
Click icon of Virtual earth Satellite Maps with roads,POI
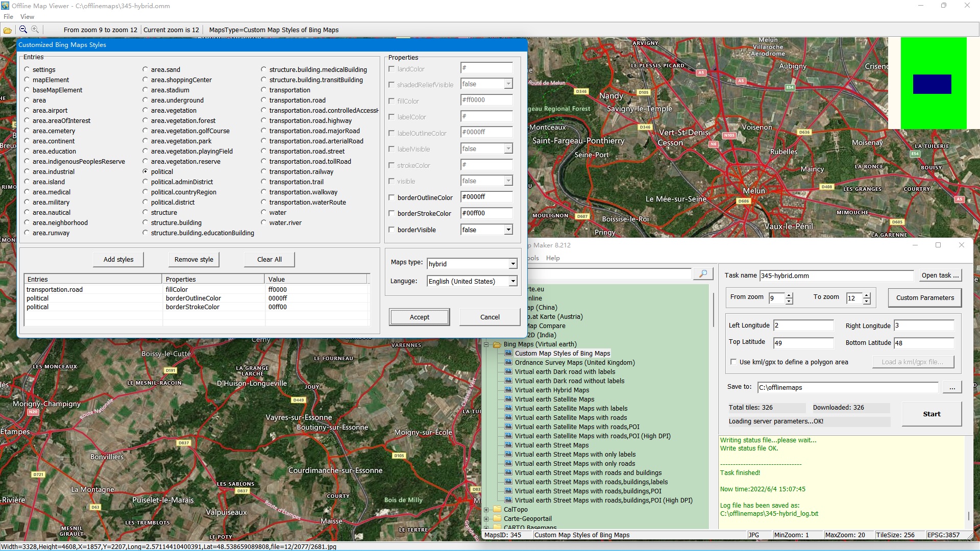click(x=508, y=427)
